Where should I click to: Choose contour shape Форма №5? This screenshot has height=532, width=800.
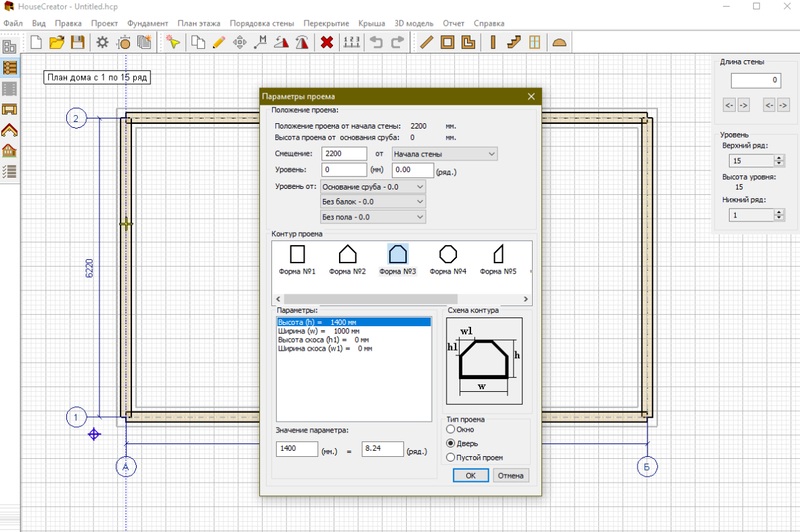coord(498,260)
